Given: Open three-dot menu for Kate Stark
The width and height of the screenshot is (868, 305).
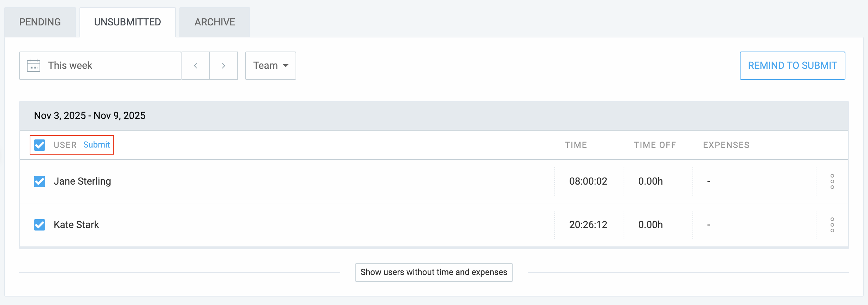Looking at the screenshot, I should point(832,225).
